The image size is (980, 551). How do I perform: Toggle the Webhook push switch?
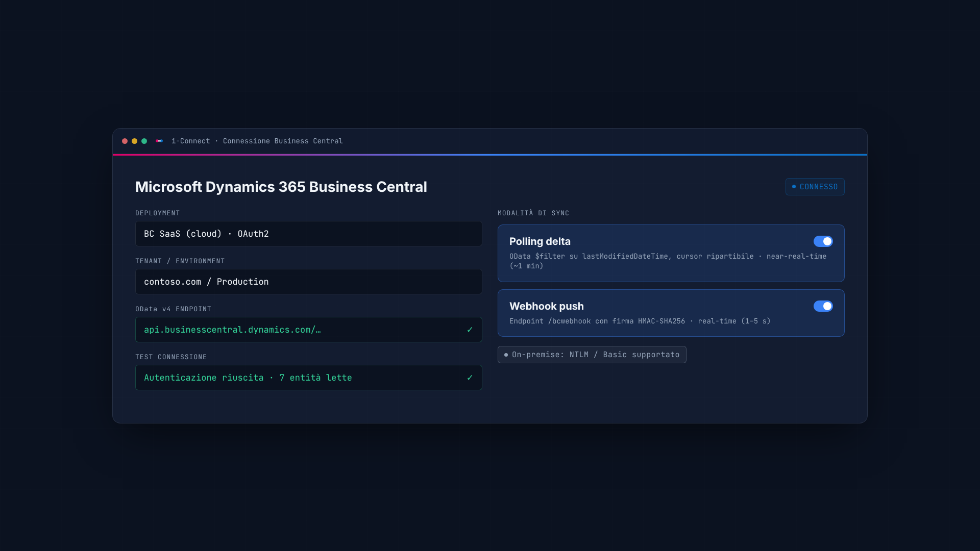click(823, 306)
